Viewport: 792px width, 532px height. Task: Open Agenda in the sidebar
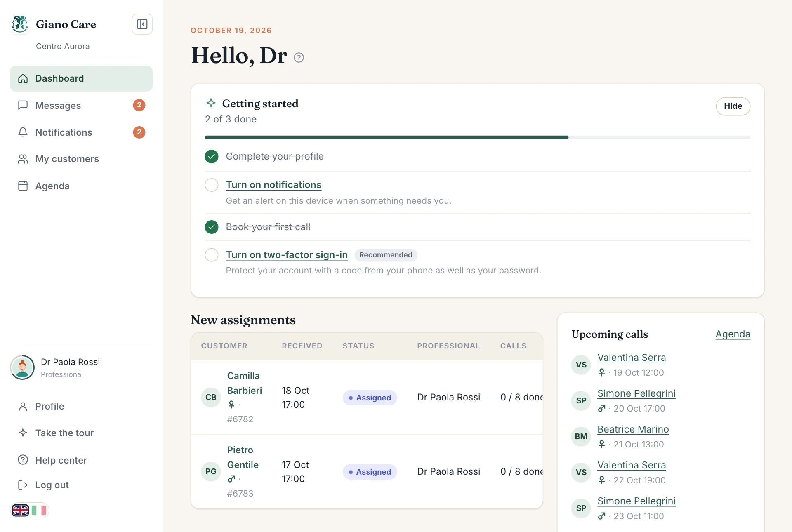[x=81, y=186]
